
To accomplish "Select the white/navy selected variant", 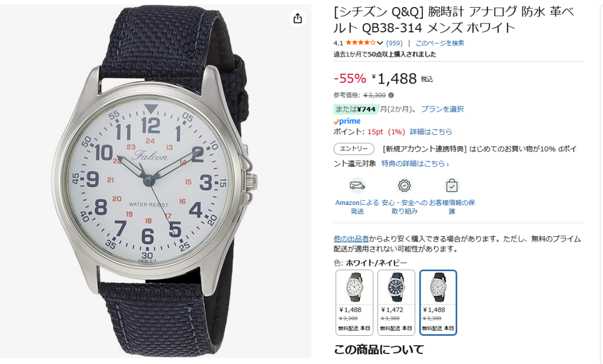I will [x=438, y=302].
